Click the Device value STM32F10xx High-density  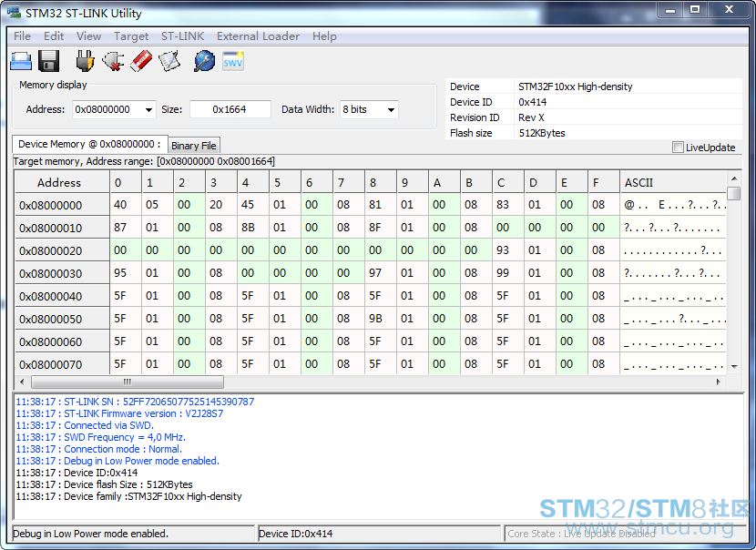pos(575,87)
